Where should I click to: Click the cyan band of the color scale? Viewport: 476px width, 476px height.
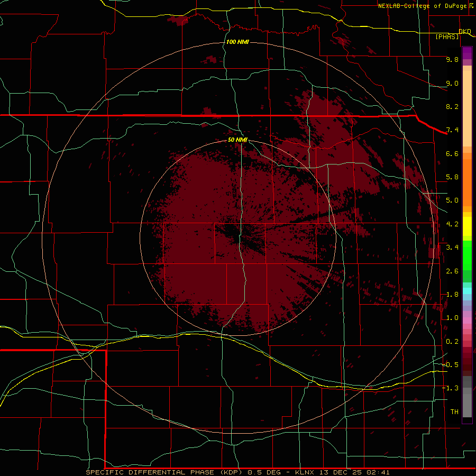[x=467, y=291]
